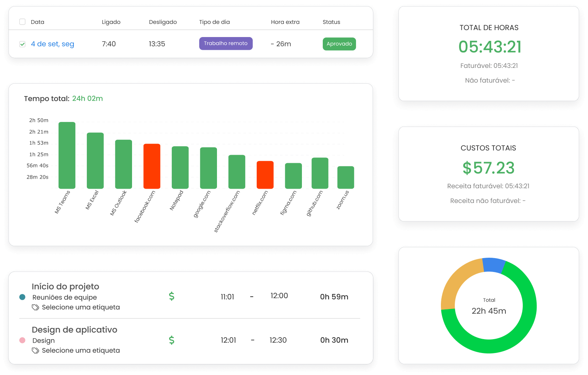This screenshot has height=375, width=588.
Task: Select the red facebook.com bar in the chart
Action: pyautogui.click(x=152, y=166)
